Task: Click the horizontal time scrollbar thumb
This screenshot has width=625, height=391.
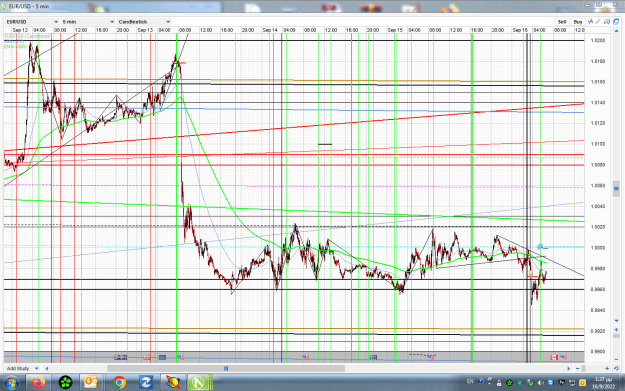Action: click(226, 368)
